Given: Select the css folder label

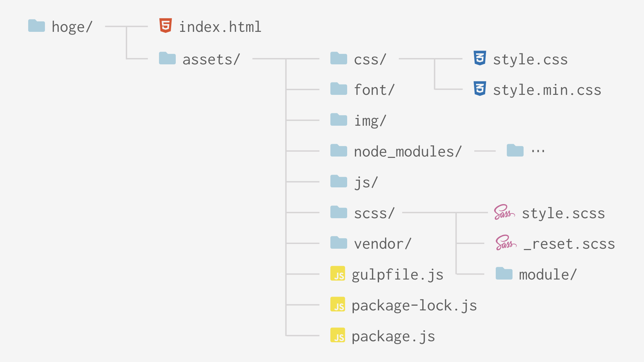Looking at the screenshot, I should pyautogui.click(x=370, y=60).
